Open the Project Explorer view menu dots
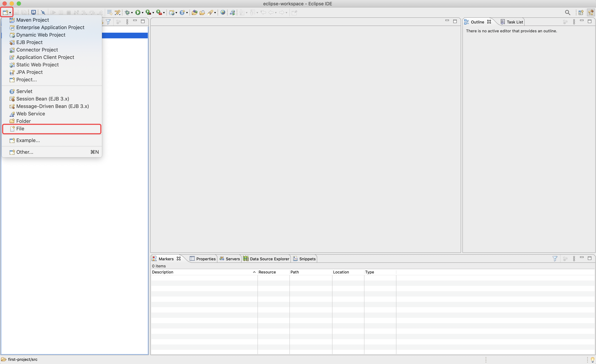 coord(127,22)
